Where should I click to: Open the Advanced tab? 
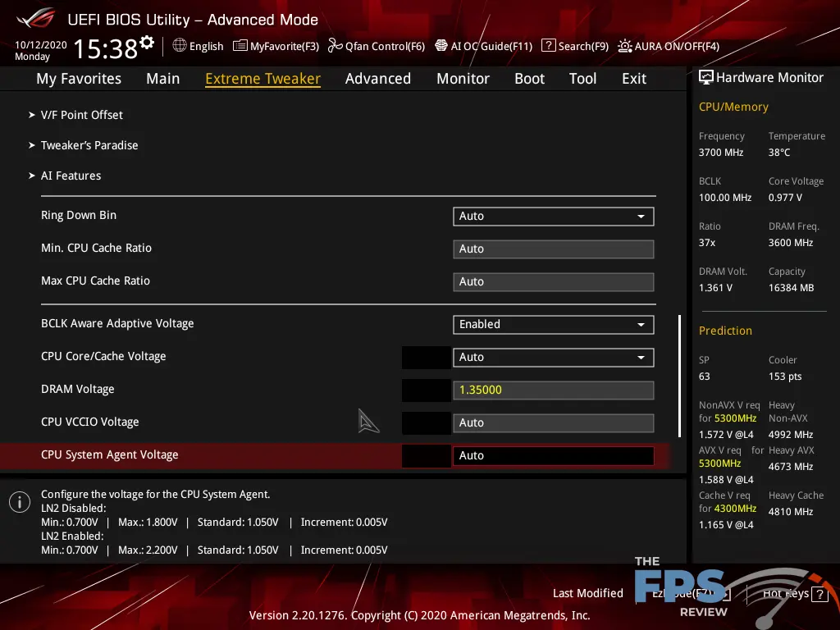click(377, 78)
